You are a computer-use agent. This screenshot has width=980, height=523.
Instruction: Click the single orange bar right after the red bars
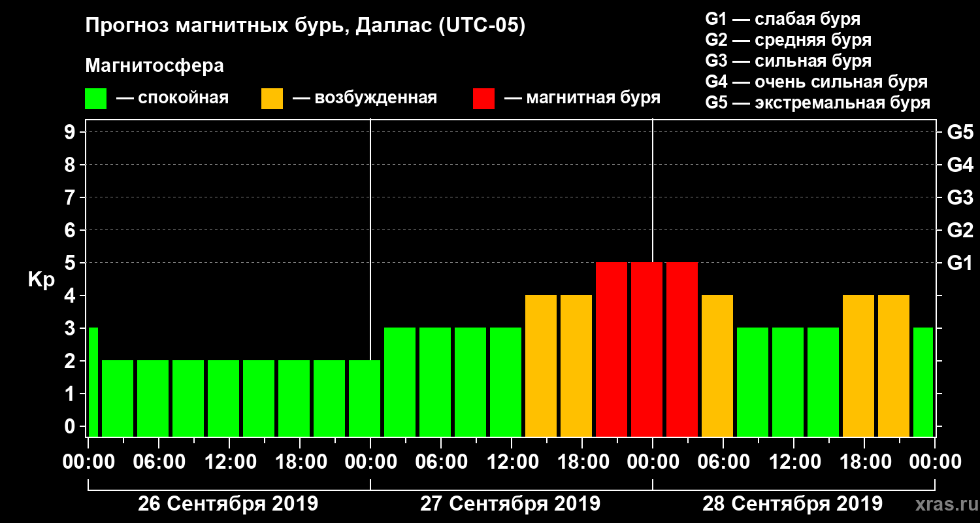717,366
